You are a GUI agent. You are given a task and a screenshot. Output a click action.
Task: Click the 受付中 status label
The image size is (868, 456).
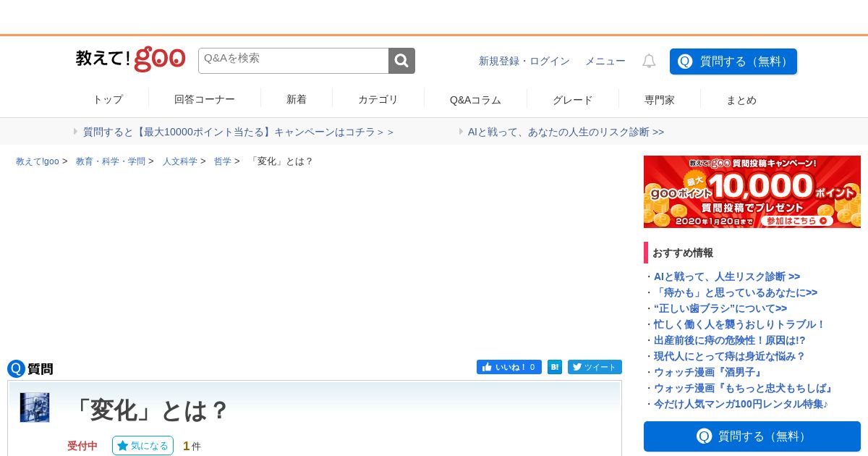pyautogui.click(x=82, y=446)
